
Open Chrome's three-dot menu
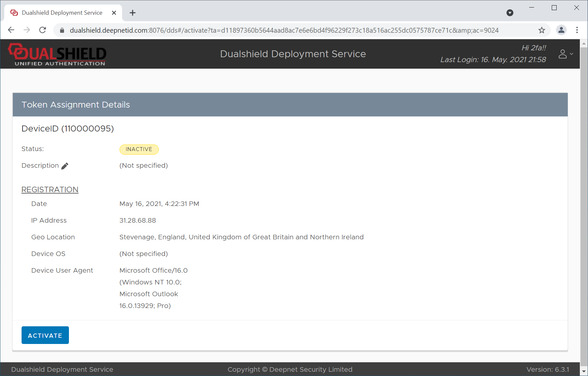coord(577,30)
